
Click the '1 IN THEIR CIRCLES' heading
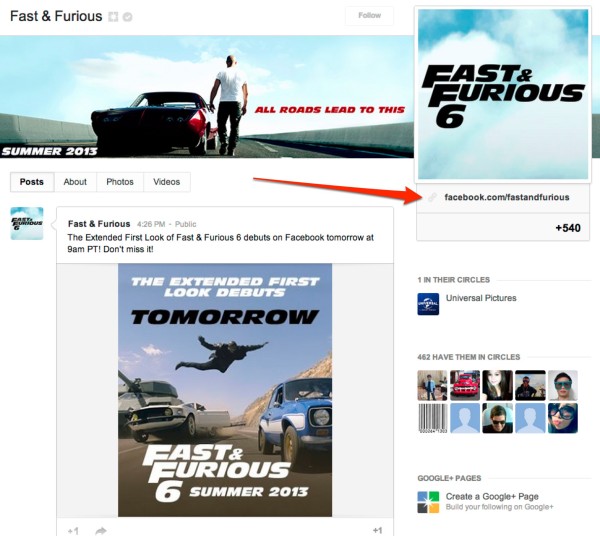pos(453,280)
